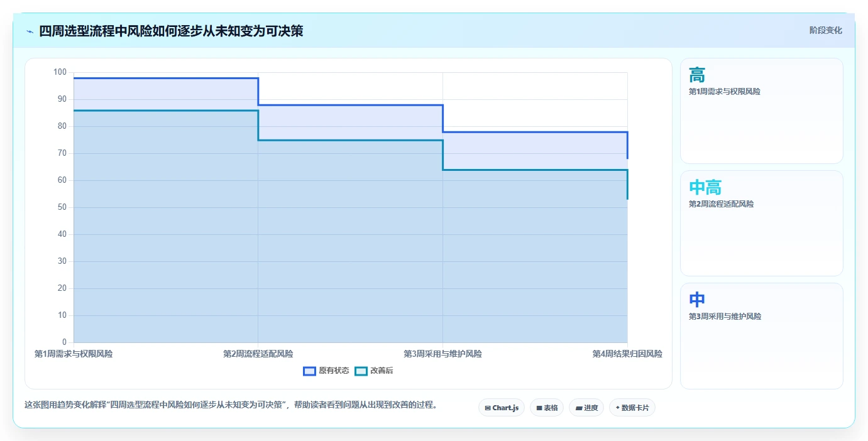Viewport: 868px width, 441px height.
Task: Click the y-axis value 40
Action: click(62, 234)
